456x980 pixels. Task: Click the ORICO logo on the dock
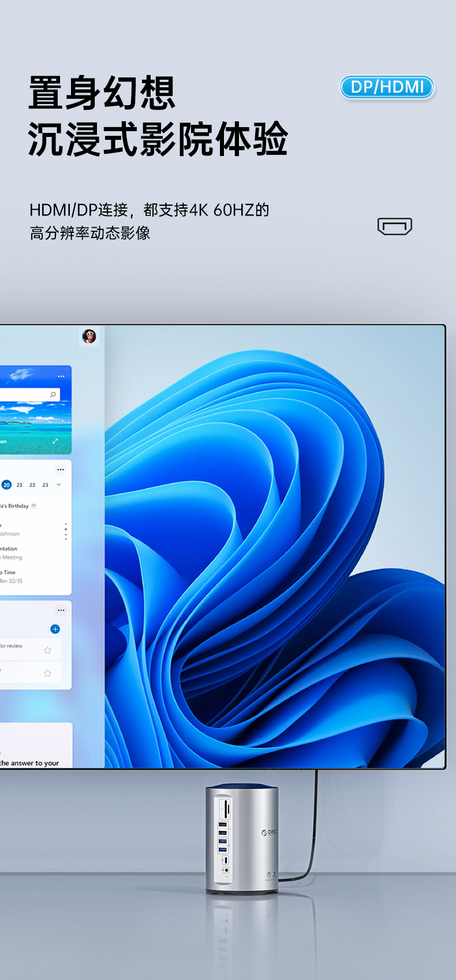coord(270,832)
